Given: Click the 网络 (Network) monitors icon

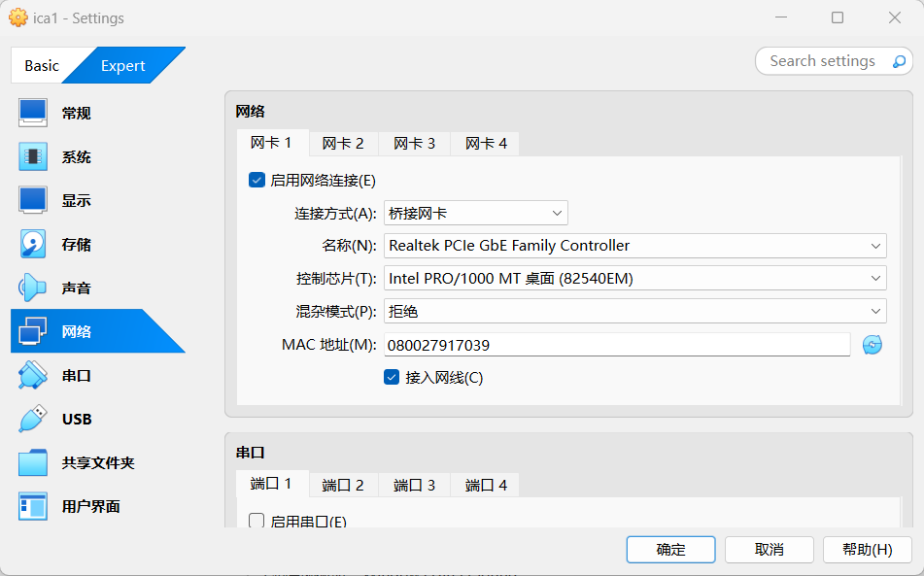Looking at the screenshot, I should point(32,331).
